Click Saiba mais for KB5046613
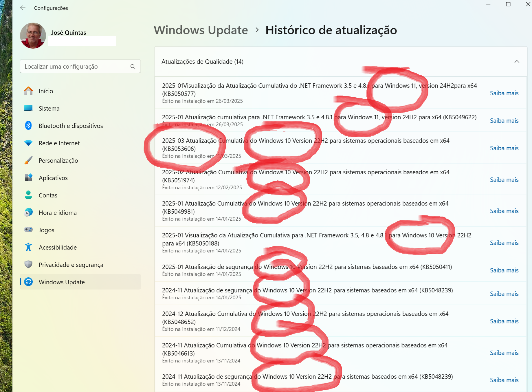The height and width of the screenshot is (392, 532). pos(504,353)
